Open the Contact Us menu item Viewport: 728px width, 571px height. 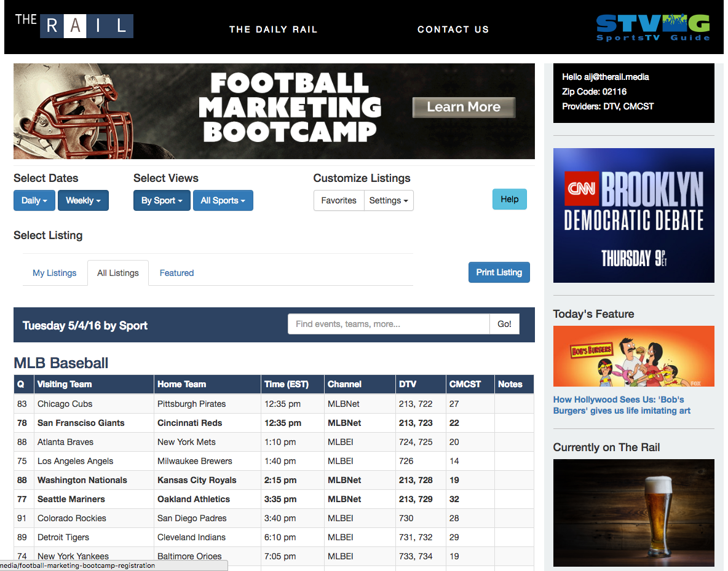pos(453,30)
